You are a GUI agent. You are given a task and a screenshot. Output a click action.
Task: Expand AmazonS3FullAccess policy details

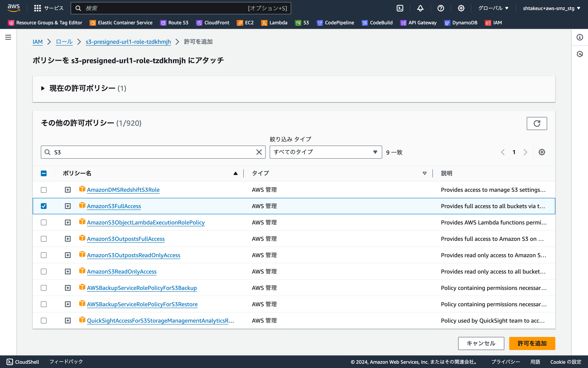[x=68, y=206]
